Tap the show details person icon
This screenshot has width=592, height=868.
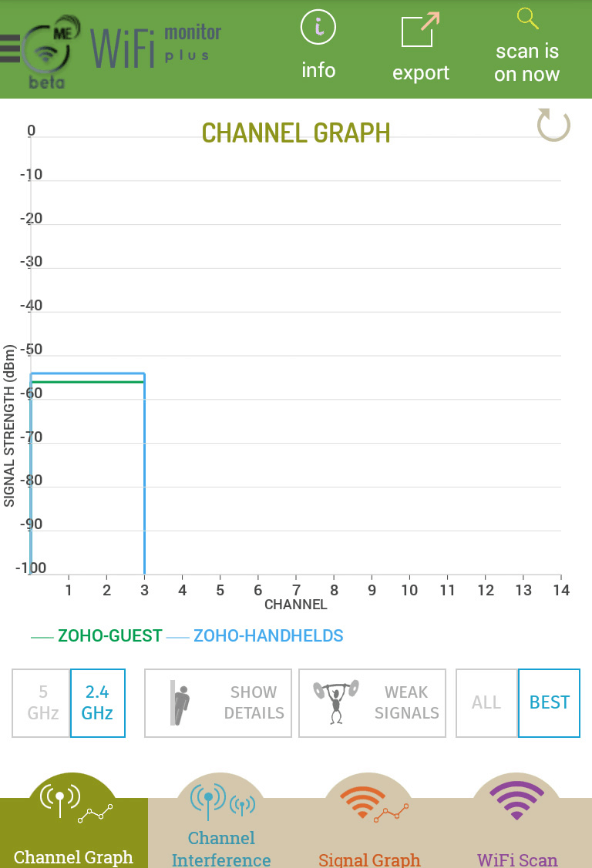(180, 702)
